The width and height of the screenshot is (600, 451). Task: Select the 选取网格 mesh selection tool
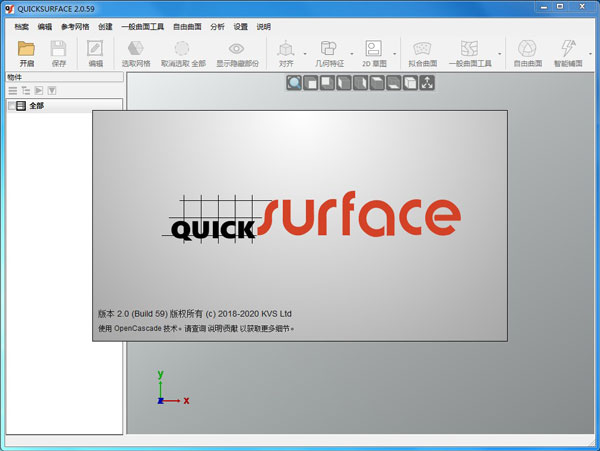(x=136, y=54)
